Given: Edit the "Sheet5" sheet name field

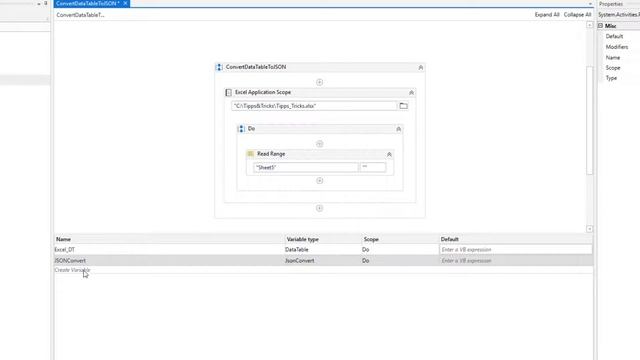Looking at the screenshot, I should tap(305, 167).
